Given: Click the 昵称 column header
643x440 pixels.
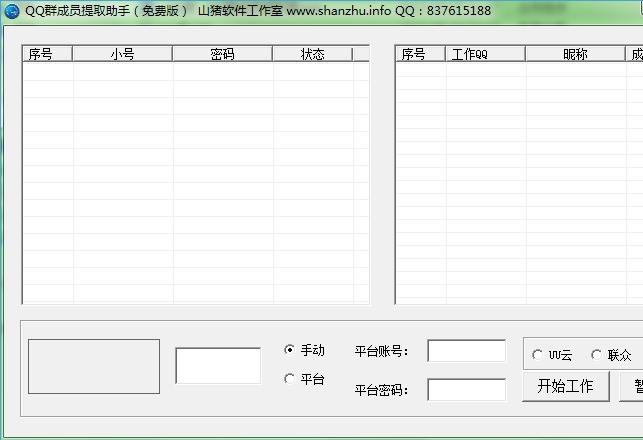Looking at the screenshot, I should click(x=575, y=54).
